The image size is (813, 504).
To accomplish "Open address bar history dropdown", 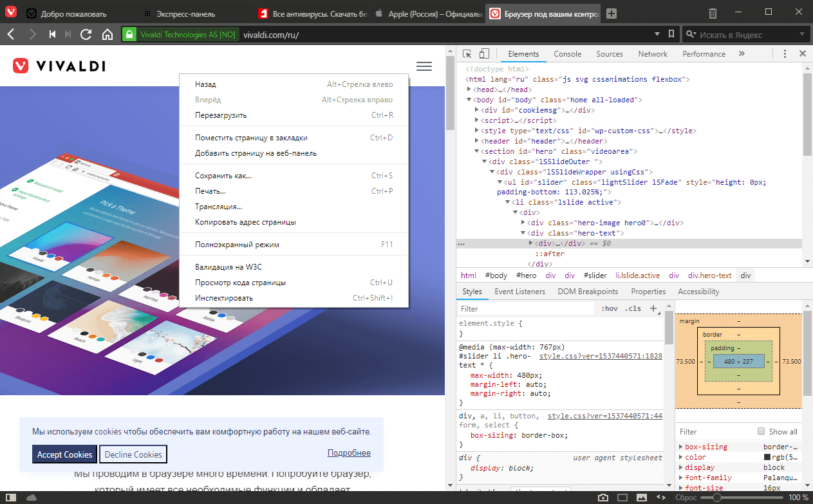I will (657, 35).
